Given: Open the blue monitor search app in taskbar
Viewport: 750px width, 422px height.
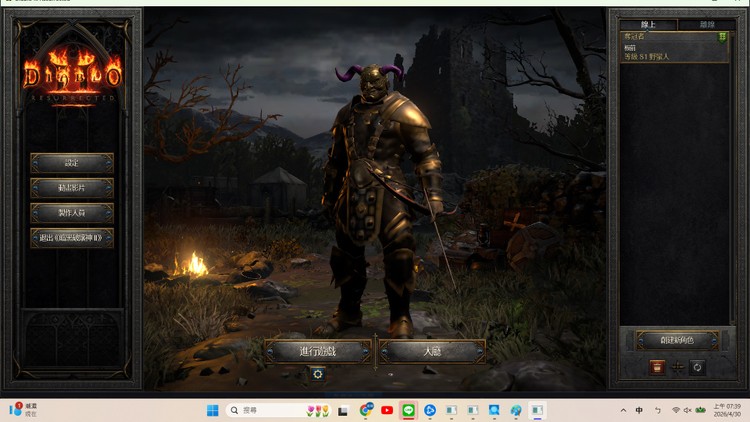Looking at the screenshot, I should 494,410.
